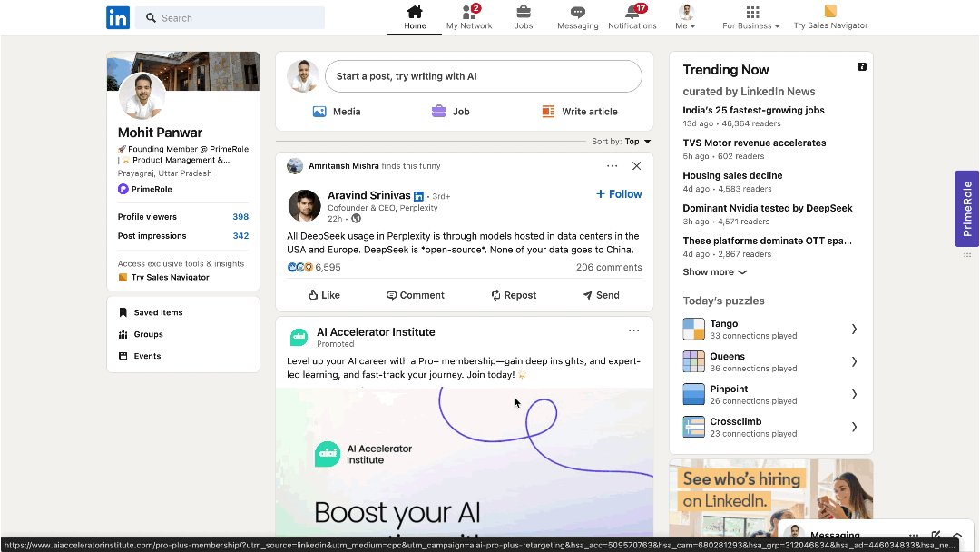Select the Write article icon
980x552 pixels.
point(548,111)
